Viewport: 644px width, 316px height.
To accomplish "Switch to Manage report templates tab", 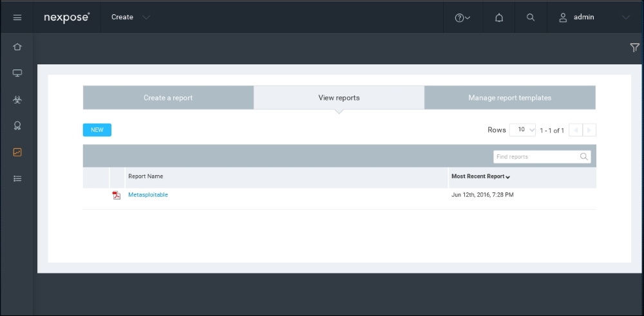I will (x=509, y=98).
